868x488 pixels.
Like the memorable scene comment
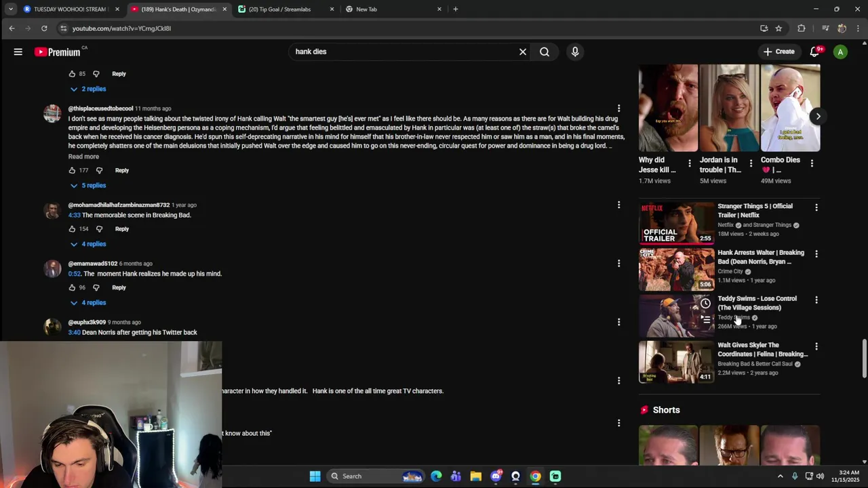[x=72, y=229]
